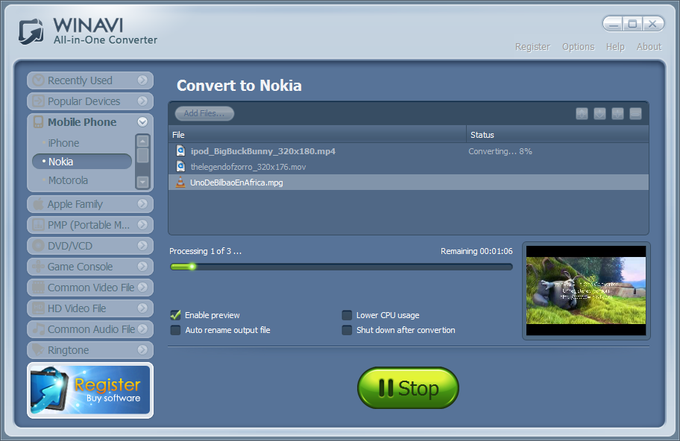The width and height of the screenshot is (680, 441).
Task: Click the third arrow icon in file toolbar
Action: [x=618, y=114]
